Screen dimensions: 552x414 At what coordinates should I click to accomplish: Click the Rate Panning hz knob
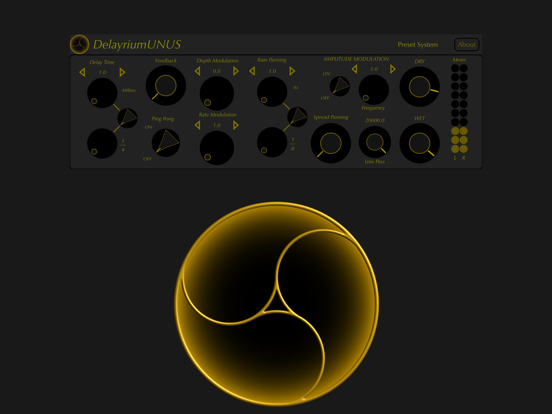coord(272,92)
